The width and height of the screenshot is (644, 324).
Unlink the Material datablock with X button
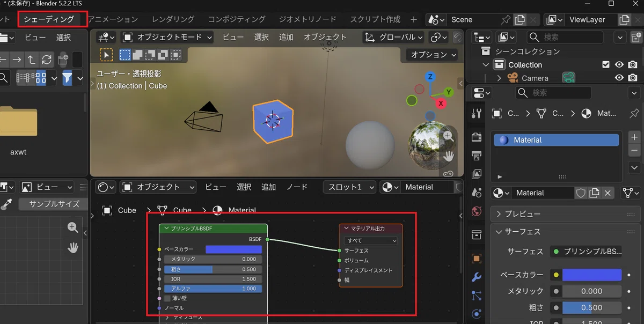click(608, 193)
